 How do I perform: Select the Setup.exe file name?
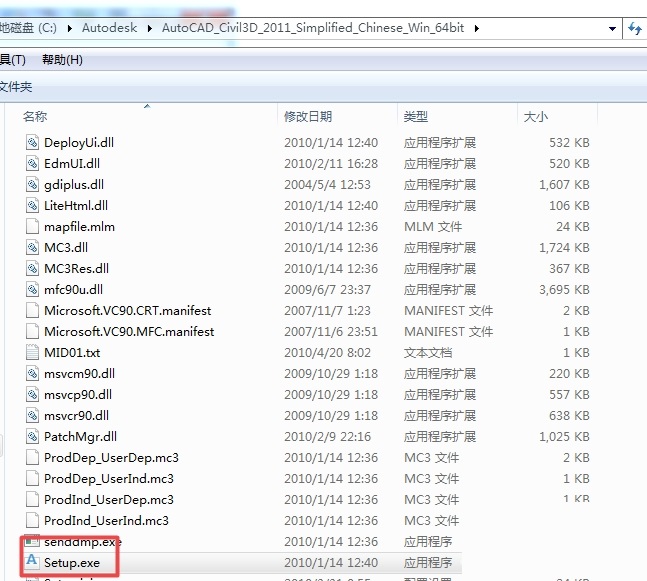(72, 563)
